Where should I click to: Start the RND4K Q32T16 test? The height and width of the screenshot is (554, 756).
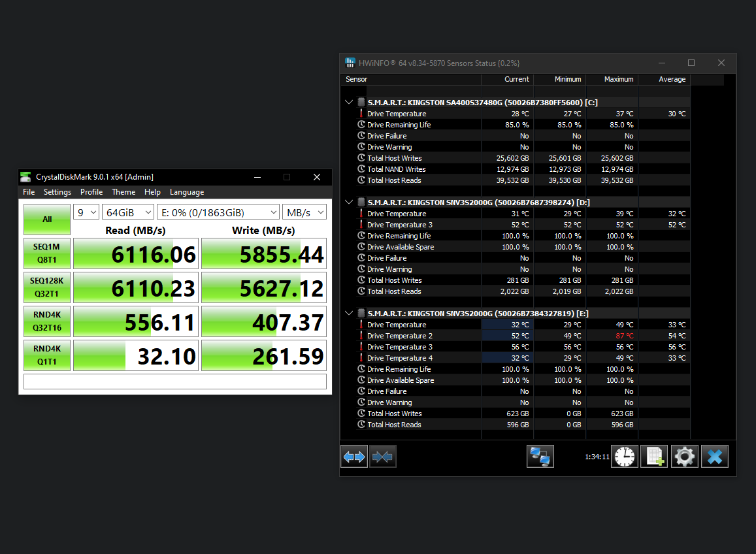47,321
